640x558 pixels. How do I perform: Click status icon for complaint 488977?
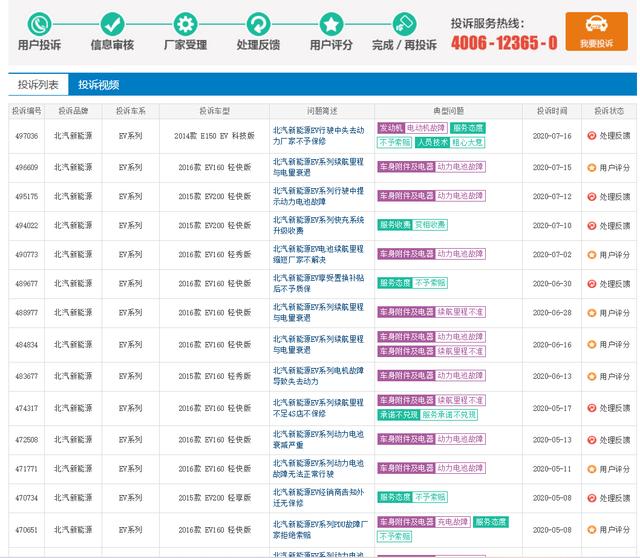[591, 313]
